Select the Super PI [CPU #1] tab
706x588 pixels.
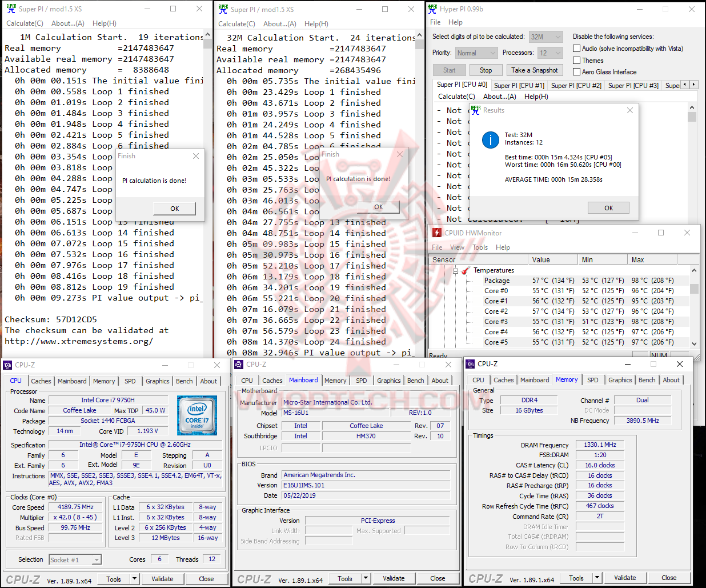pos(519,85)
